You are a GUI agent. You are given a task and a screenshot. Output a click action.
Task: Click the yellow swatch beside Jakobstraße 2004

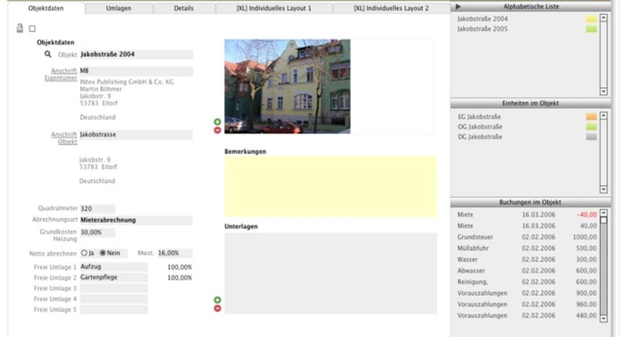tap(591, 17)
